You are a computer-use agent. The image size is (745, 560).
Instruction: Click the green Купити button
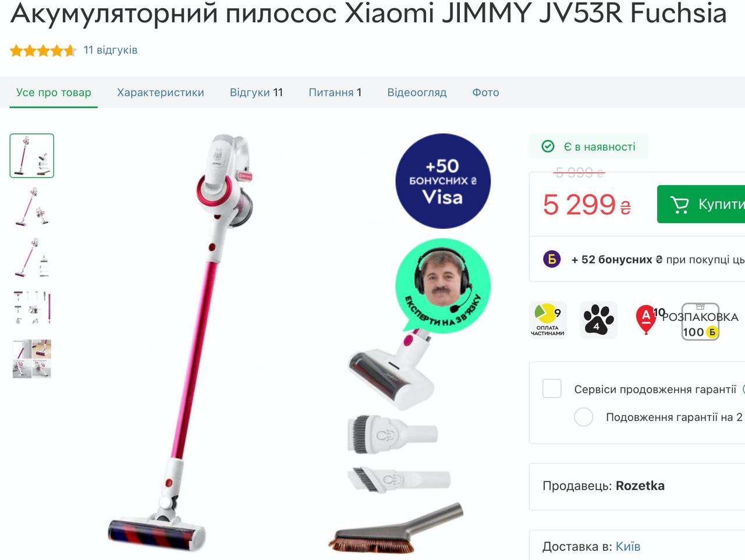click(x=701, y=204)
